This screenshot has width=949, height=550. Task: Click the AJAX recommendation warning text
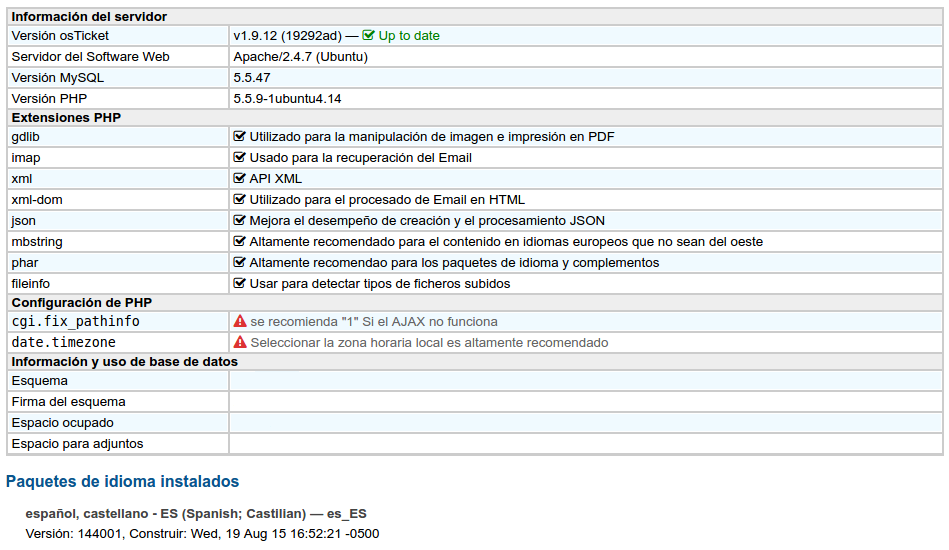point(374,321)
